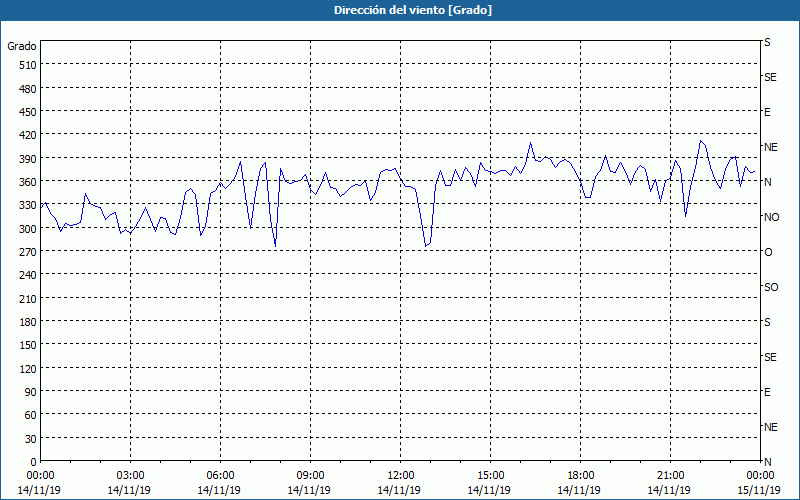This screenshot has width=800, height=500.
Task: Click the 420 tick label
Action: (28, 135)
